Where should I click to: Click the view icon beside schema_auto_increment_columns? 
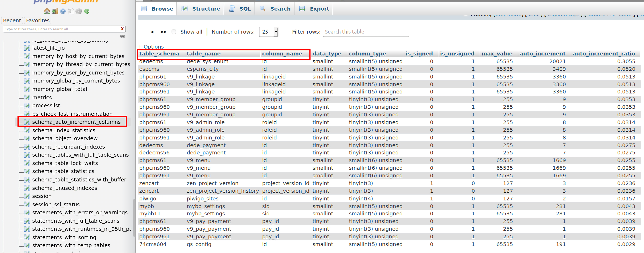tap(27, 122)
